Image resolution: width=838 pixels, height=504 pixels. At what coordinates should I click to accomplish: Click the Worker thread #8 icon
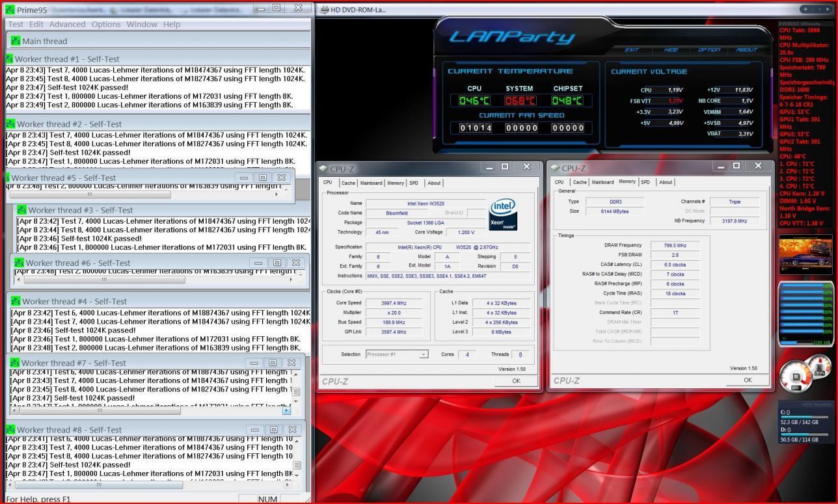coord(10,429)
